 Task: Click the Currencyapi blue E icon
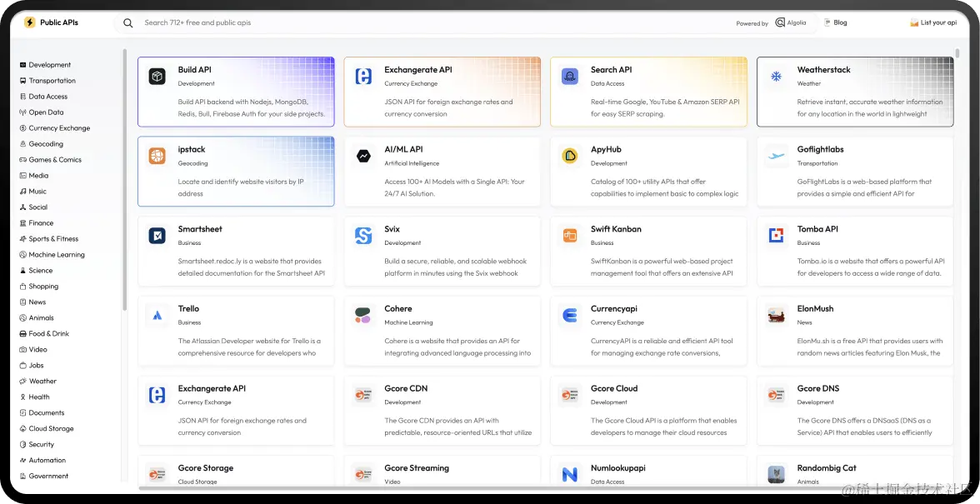coord(569,316)
